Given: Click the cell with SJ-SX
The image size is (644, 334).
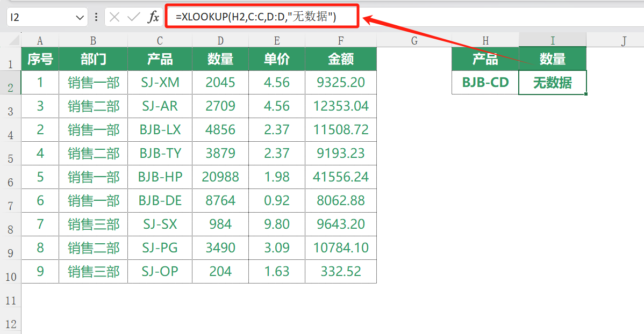Looking at the screenshot, I should coord(160,224).
